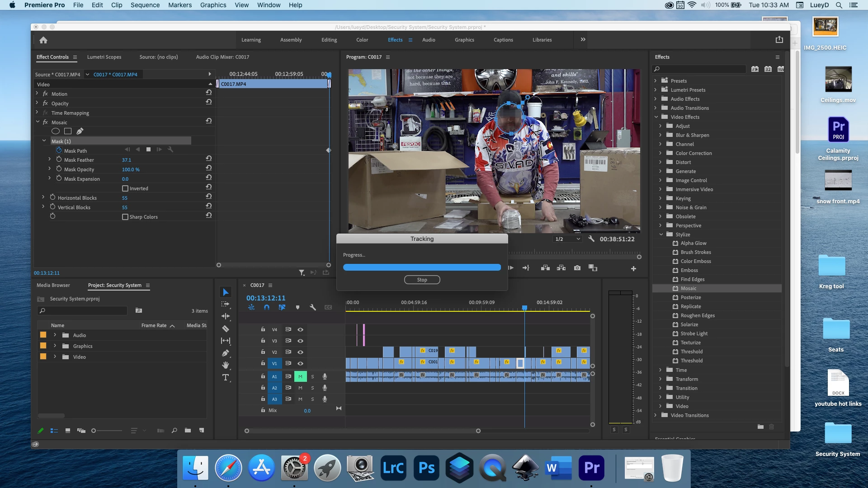Image resolution: width=868 pixels, height=488 pixels.
Task: Collapse the Stylize effects folder
Action: click(660, 235)
